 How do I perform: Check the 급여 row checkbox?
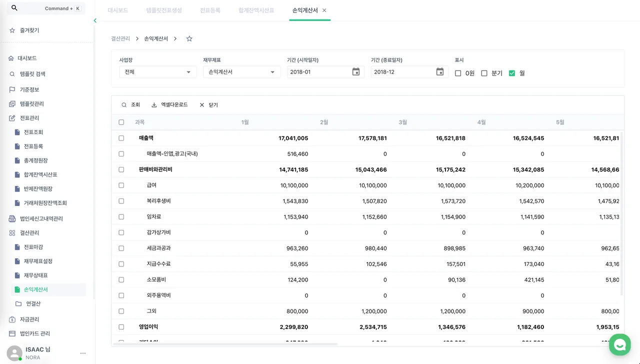coord(121,185)
